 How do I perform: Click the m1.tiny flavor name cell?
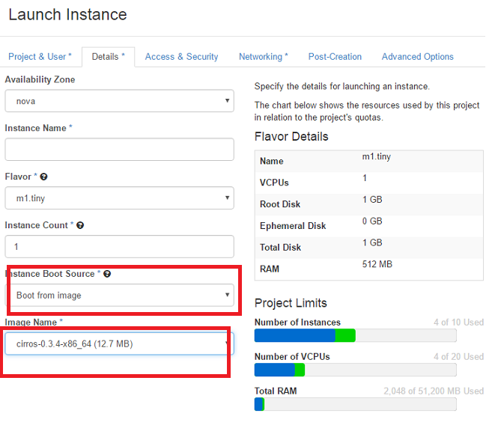377,156
